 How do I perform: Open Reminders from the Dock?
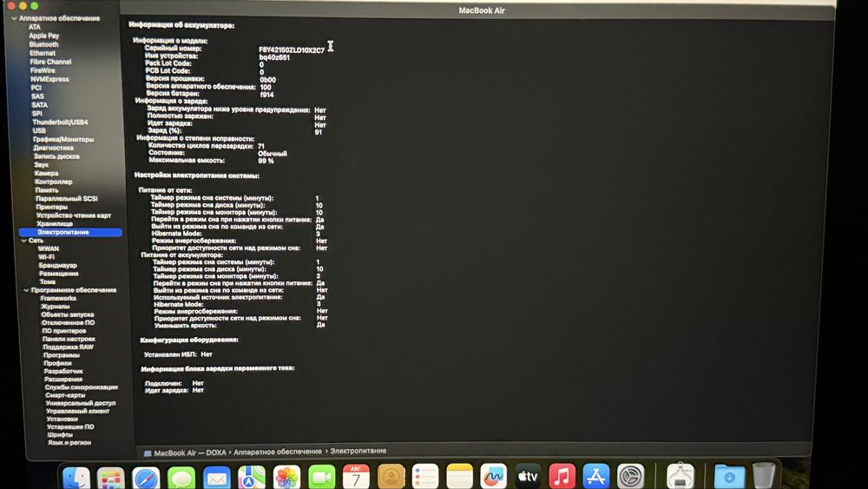(425, 476)
